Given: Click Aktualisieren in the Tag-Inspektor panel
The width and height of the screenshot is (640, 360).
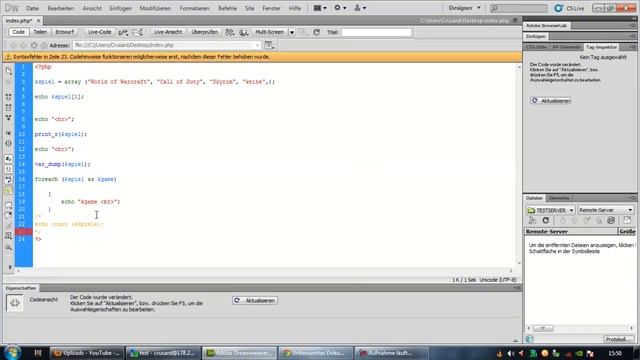Looking at the screenshot, I should (550, 101).
